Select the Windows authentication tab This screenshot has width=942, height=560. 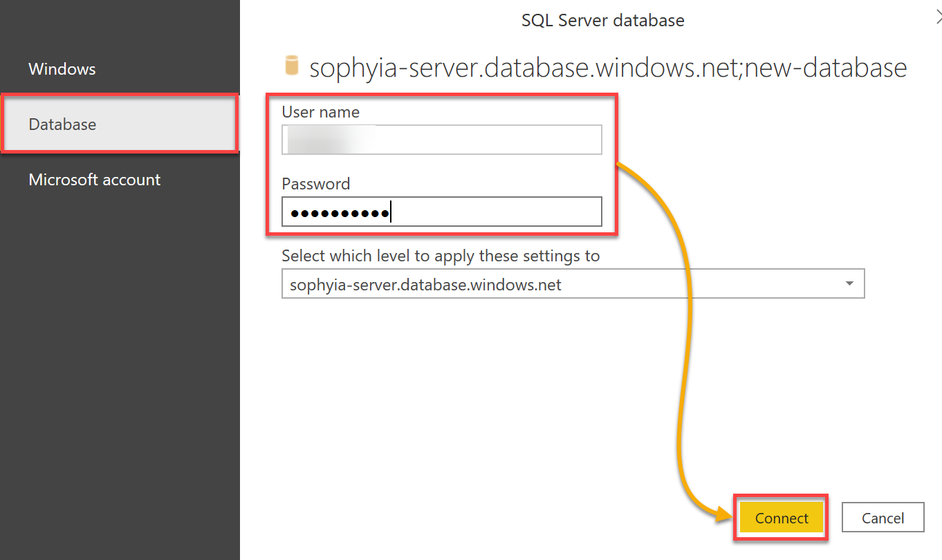(120, 69)
